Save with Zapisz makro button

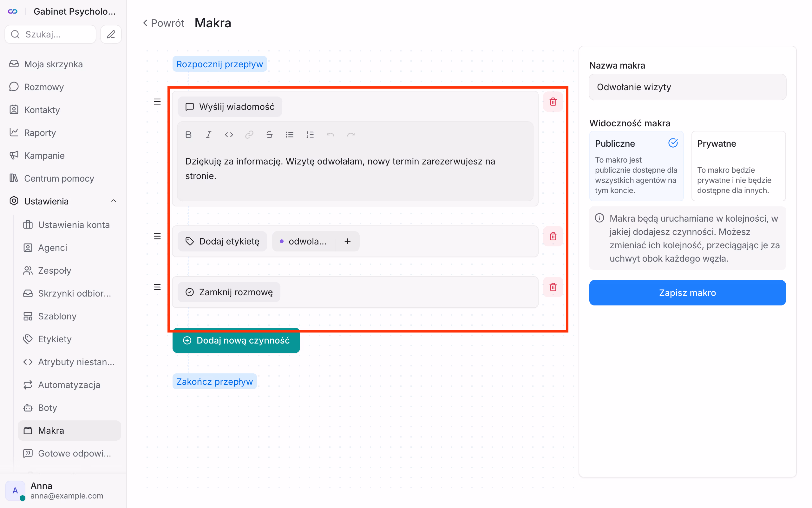[x=687, y=293]
